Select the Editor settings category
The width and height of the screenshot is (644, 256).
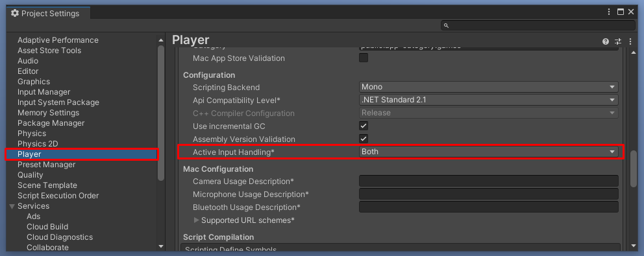[28, 71]
